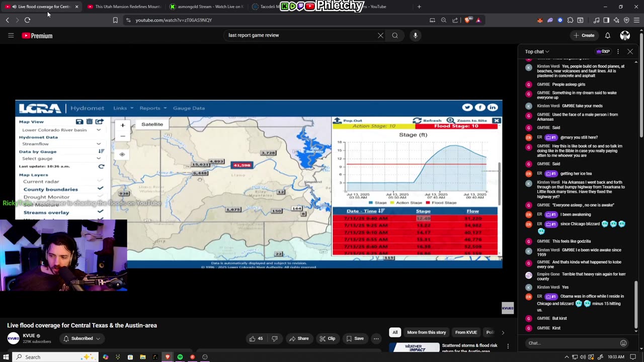The height and width of the screenshot is (362, 644).
Task: Share the video with Share button
Action: point(299,338)
